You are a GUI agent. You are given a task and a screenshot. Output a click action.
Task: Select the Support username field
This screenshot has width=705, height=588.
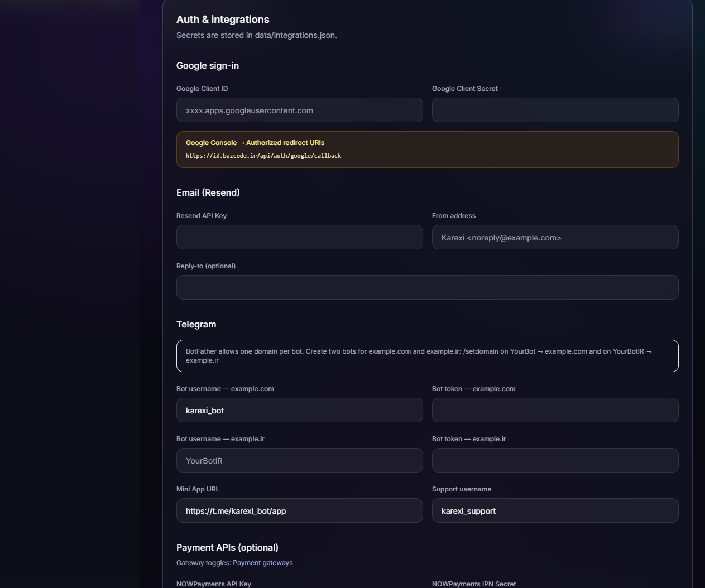555,510
